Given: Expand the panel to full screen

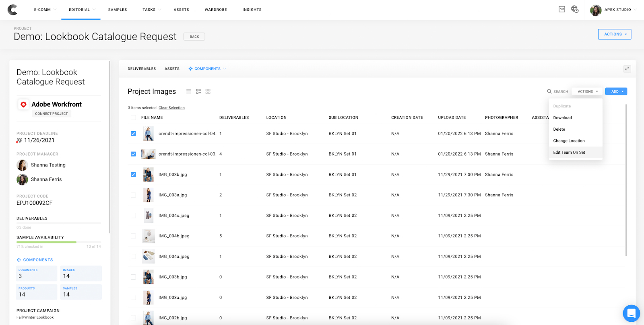Looking at the screenshot, I should [x=627, y=69].
